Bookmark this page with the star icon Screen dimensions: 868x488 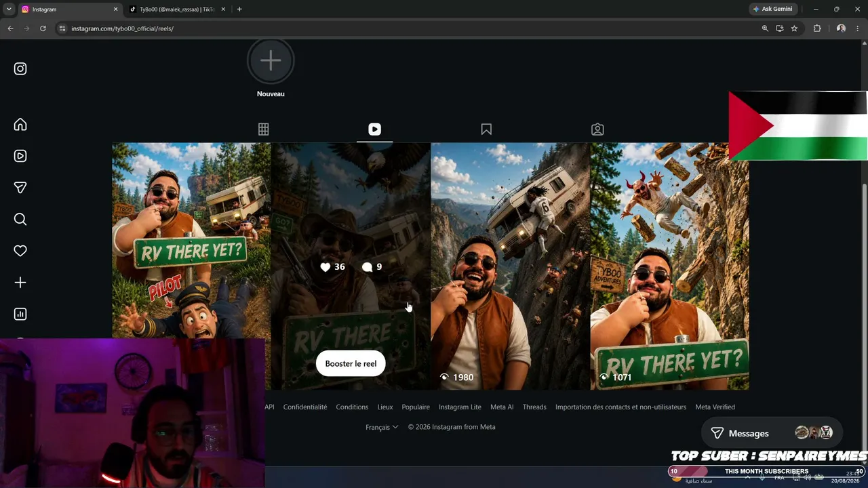point(794,28)
